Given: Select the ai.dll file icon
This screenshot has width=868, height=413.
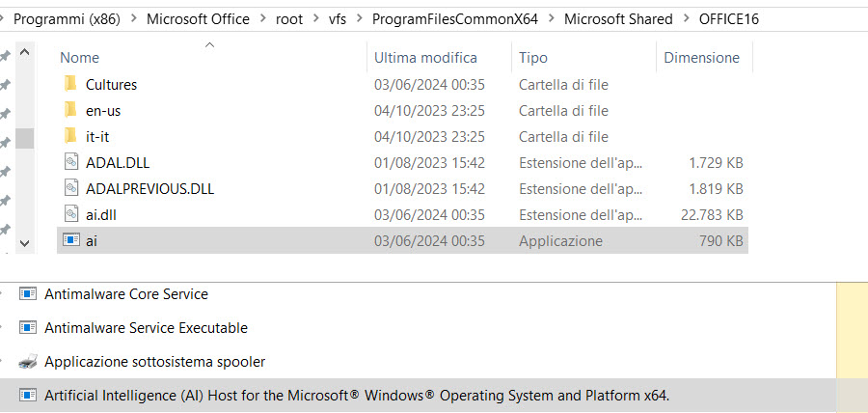Looking at the screenshot, I should click(x=70, y=214).
